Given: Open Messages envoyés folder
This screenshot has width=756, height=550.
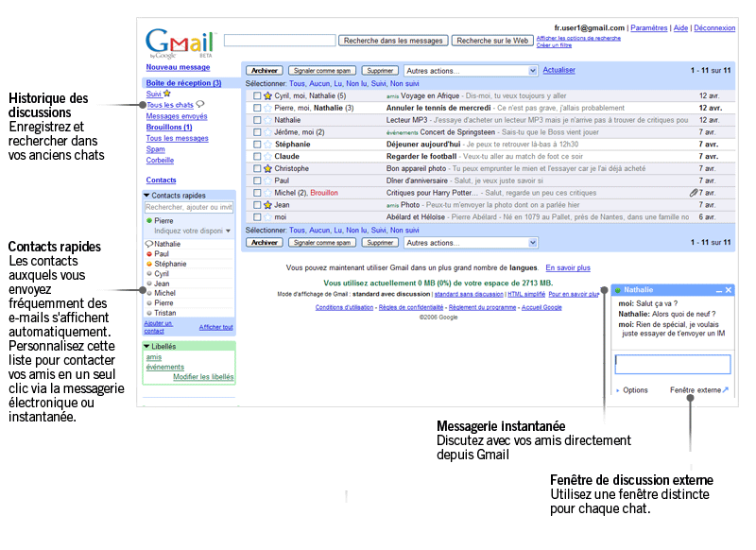Looking at the screenshot, I should [x=177, y=116].
